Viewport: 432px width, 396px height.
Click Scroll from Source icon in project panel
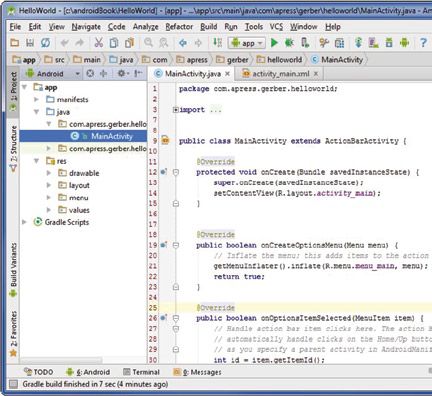click(x=90, y=73)
